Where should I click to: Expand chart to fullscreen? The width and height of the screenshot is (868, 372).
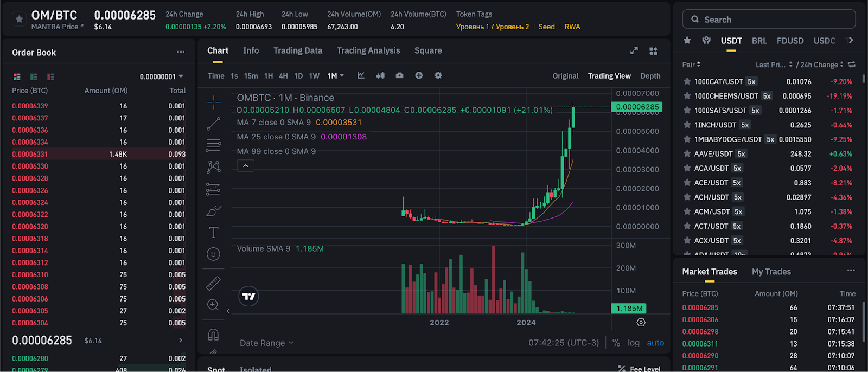point(634,50)
